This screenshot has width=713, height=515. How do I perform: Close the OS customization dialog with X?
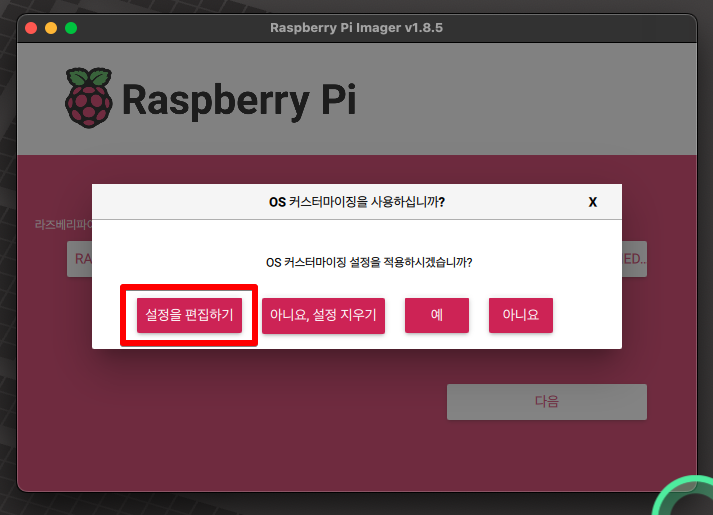[592, 202]
